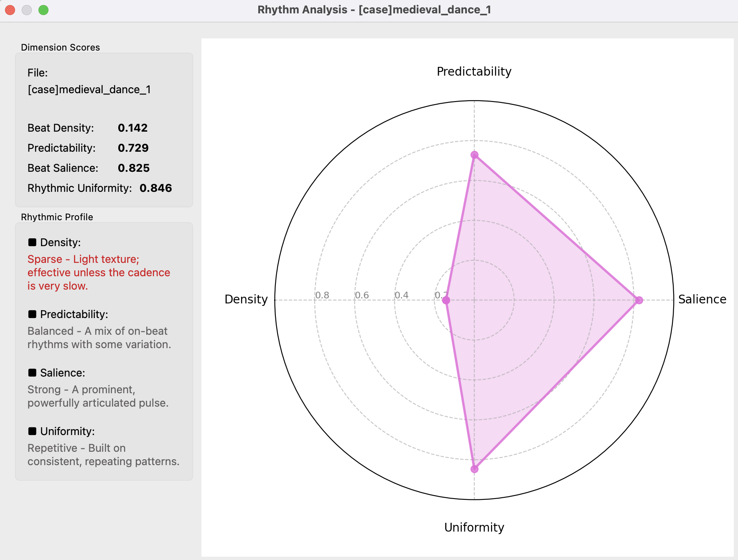This screenshot has width=738, height=560.
Task: Select the Predictability data point on radar chart
Action: (474, 155)
